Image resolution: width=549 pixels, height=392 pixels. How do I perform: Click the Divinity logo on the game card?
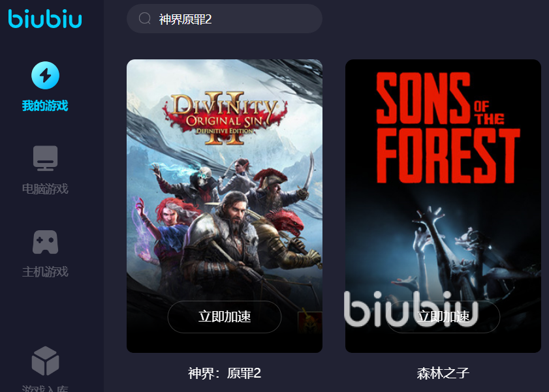[x=225, y=118]
